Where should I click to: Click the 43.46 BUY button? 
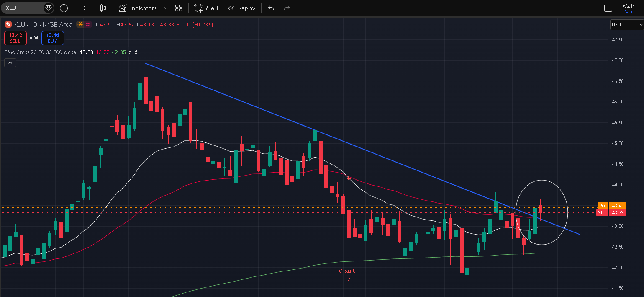52,38
